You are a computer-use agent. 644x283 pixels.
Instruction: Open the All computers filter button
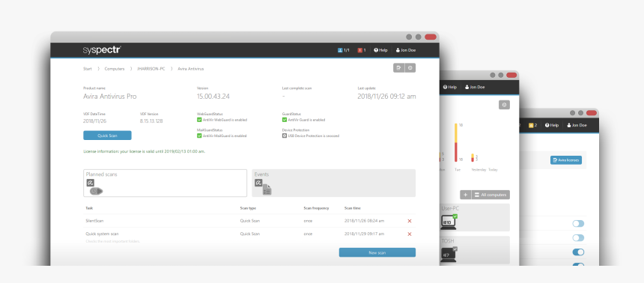click(x=490, y=195)
